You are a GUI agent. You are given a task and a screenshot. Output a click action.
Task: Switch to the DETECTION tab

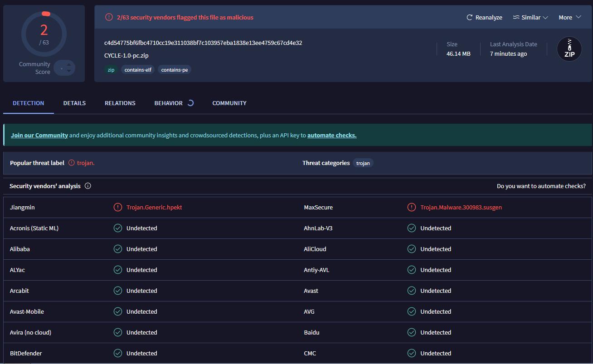pos(29,103)
